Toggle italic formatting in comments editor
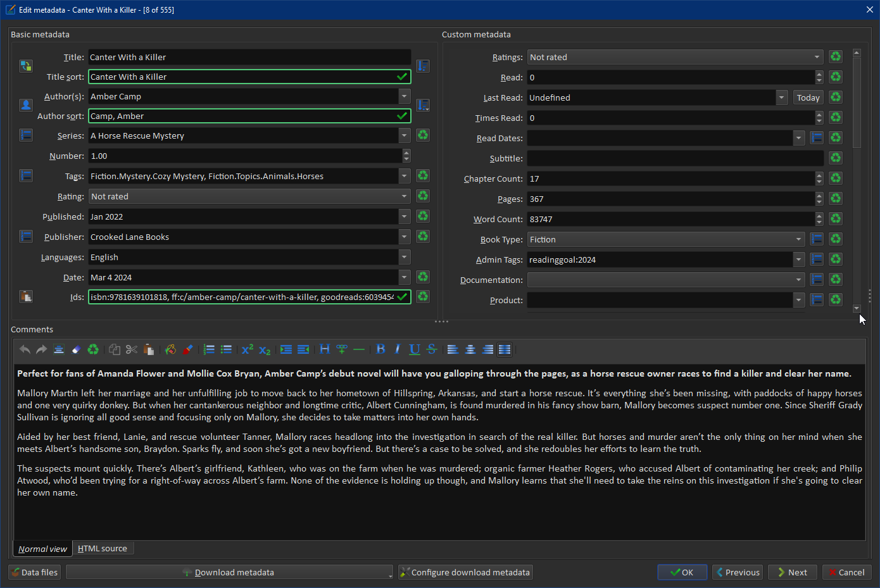 [398, 349]
